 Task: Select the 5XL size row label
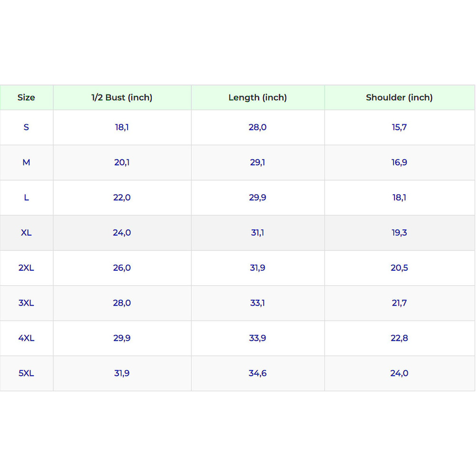[26, 373]
